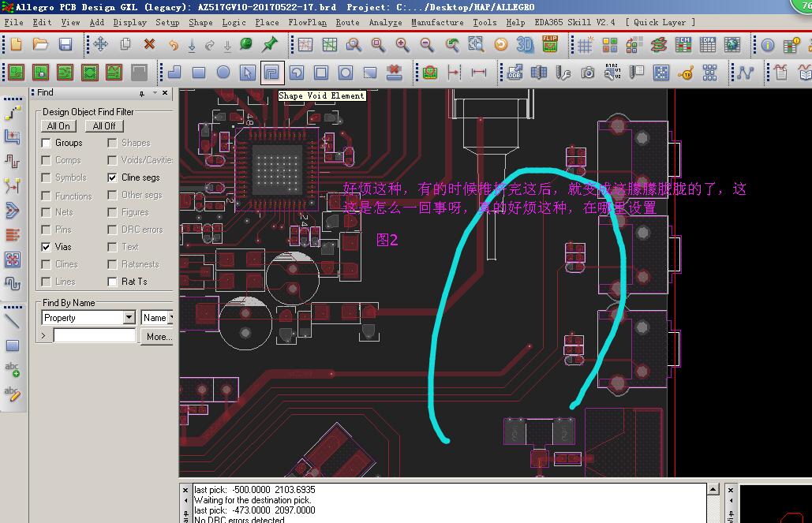Viewport: 812px width, 523px height.
Task: Uncheck the Vias filter checkbox
Action: [47, 247]
